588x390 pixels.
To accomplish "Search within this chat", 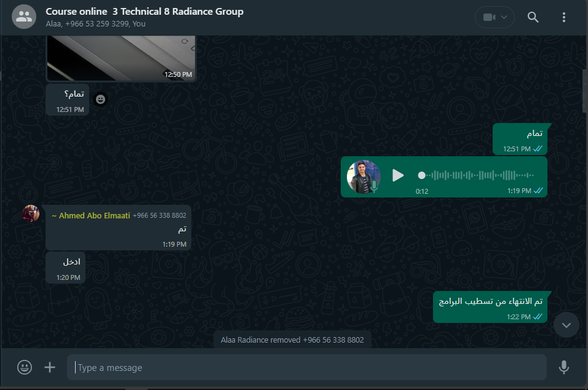I will click(x=533, y=17).
